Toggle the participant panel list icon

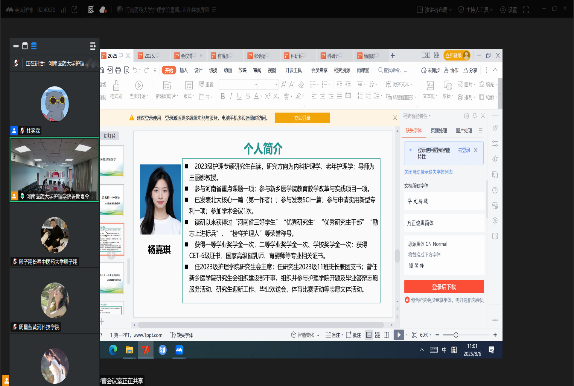tap(92, 46)
